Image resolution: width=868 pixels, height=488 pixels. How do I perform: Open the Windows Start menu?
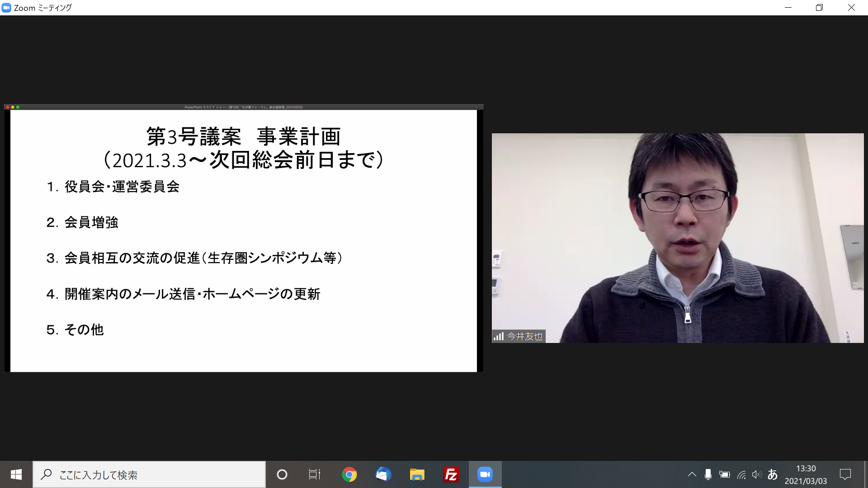tap(16, 474)
